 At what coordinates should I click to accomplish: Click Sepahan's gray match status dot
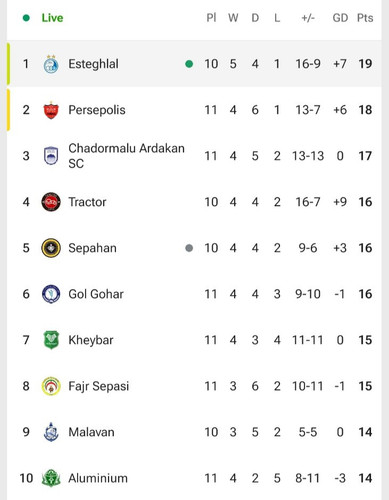(189, 248)
